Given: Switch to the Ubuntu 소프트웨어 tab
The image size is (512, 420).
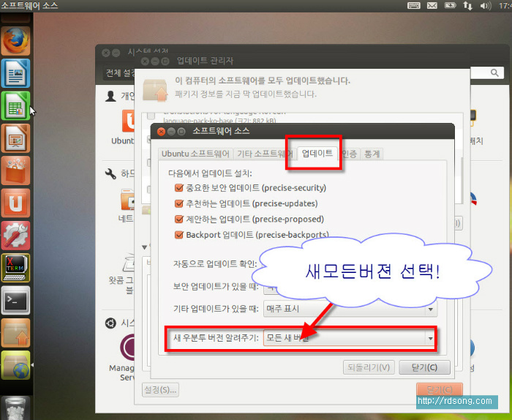Looking at the screenshot, I should [x=195, y=154].
